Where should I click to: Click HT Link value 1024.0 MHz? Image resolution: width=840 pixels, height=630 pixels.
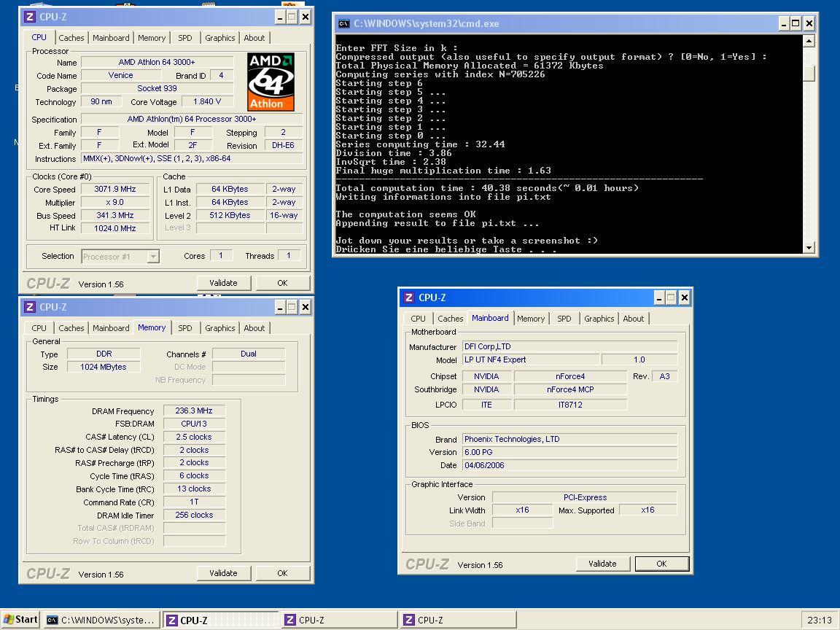point(115,228)
